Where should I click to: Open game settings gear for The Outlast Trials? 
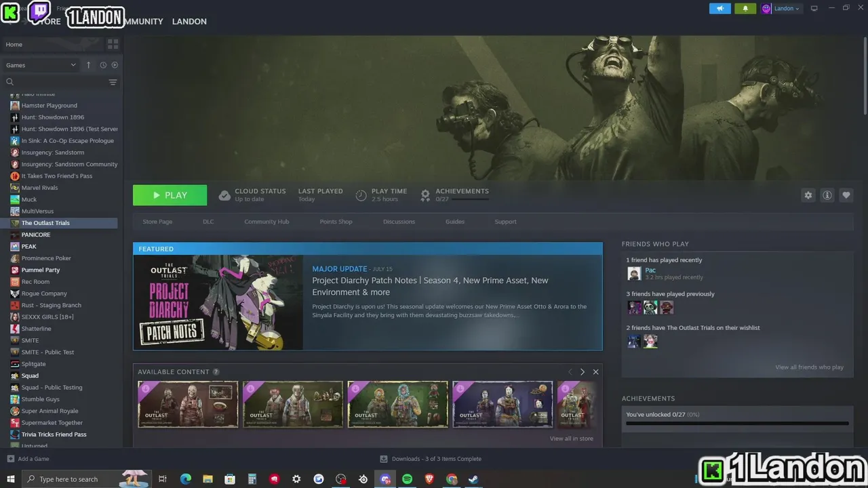point(808,195)
